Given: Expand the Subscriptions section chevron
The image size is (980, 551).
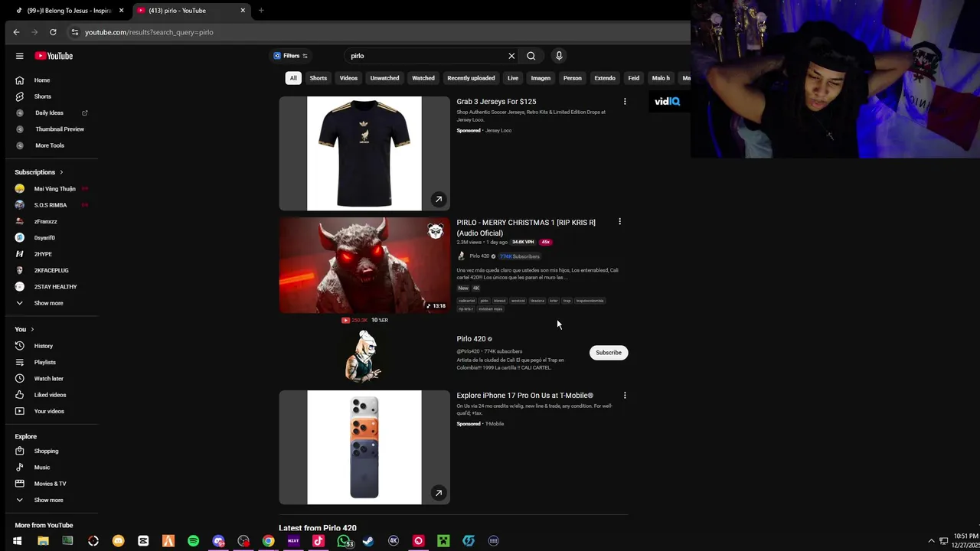Looking at the screenshot, I should tap(61, 172).
